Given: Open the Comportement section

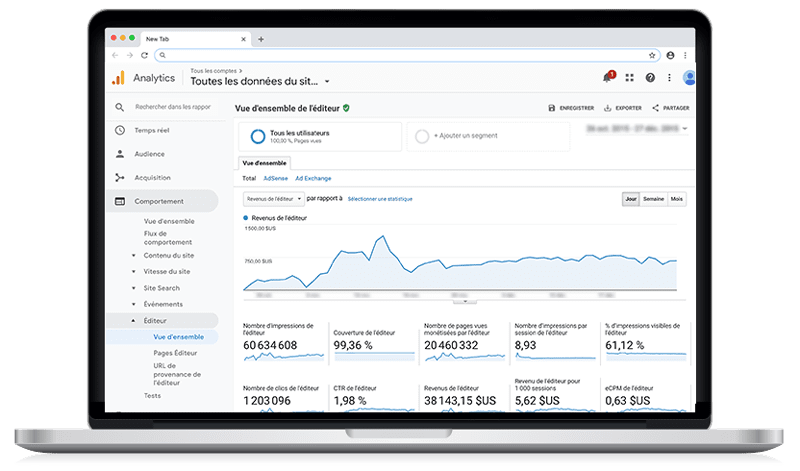Looking at the screenshot, I should [162, 201].
